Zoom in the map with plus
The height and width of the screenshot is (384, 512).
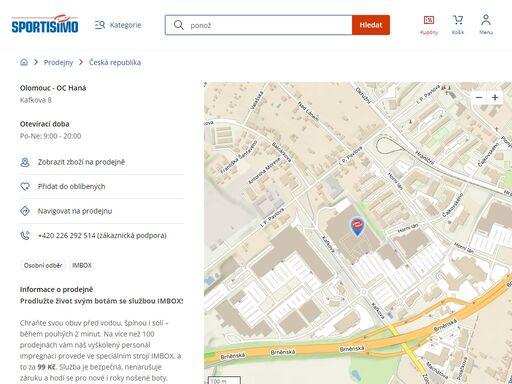(495, 97)
